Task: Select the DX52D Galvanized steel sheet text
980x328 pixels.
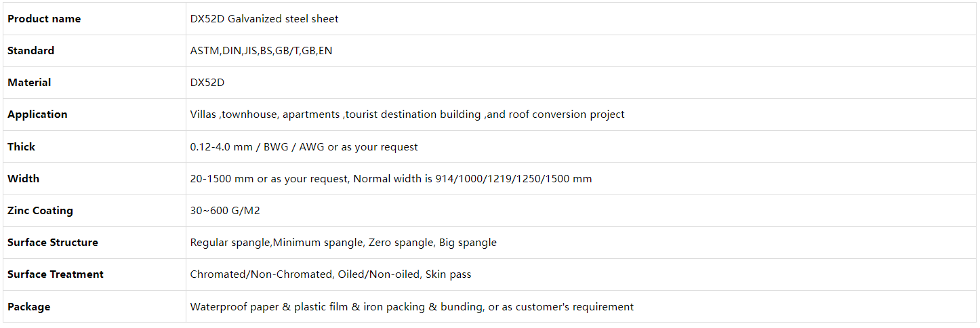Action: [x=264, y=19]
